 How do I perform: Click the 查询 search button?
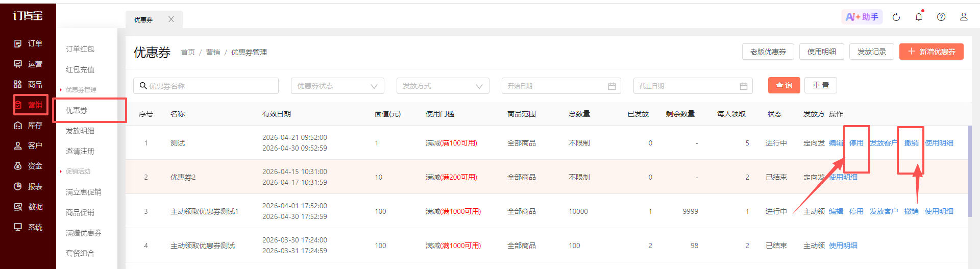tap(784, 85)
